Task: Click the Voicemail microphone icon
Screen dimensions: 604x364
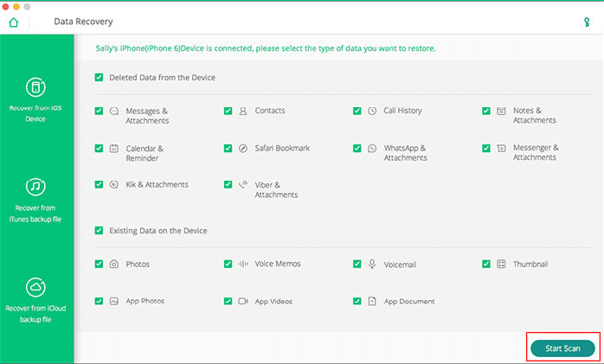Action: (372, 264)
